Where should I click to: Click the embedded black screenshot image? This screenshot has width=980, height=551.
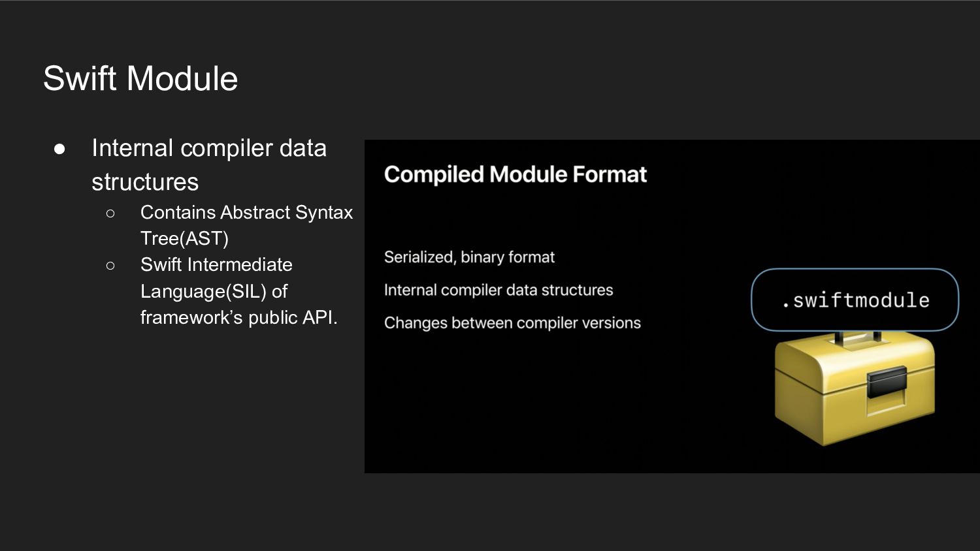pos(672,306)
